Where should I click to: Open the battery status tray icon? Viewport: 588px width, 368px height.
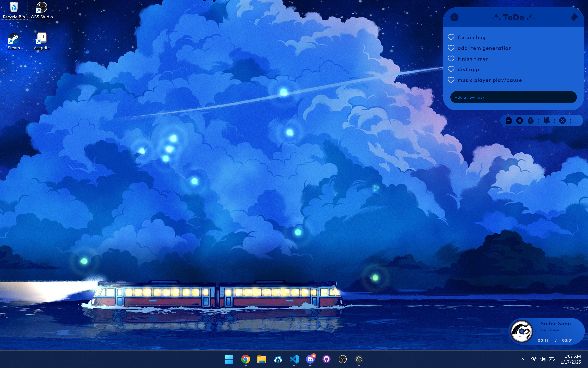pos(552,359)
